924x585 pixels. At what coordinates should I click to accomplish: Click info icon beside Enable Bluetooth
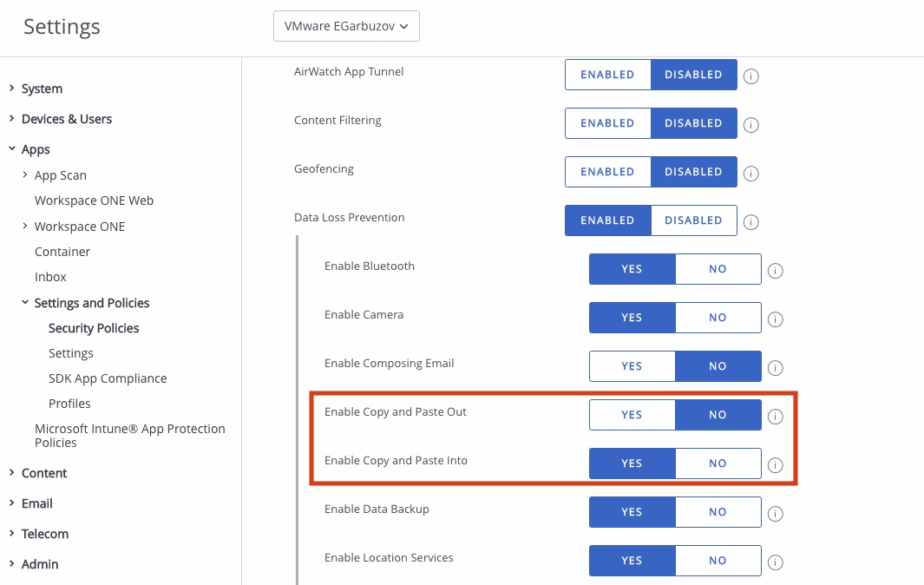point(776,271)
